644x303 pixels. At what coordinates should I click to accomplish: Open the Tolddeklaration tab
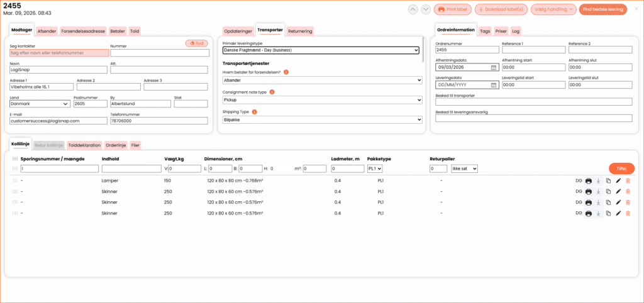pyautogui.click(x=84, y=145)
